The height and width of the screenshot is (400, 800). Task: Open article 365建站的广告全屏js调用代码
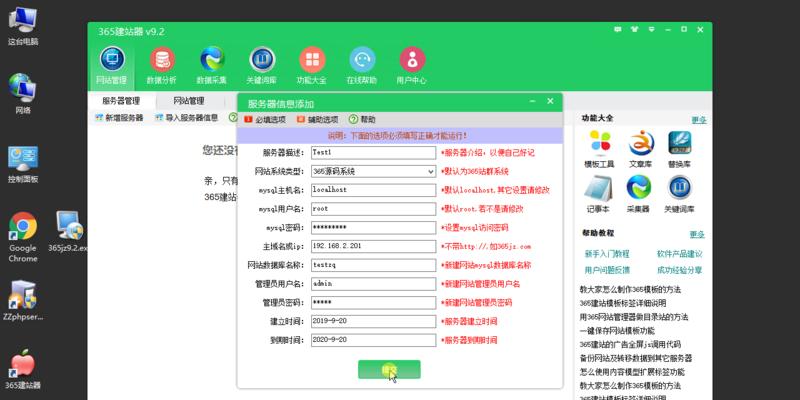[x=630, y=344]
